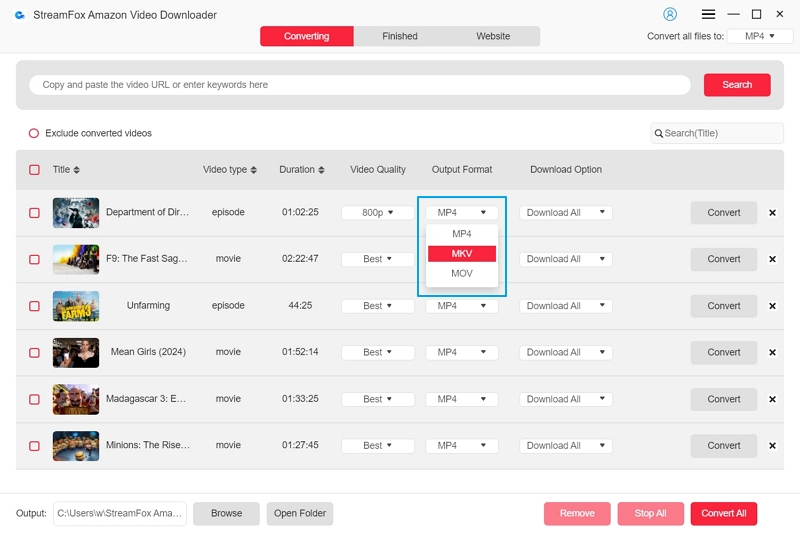This screenshot has height=533, width=800.
Task: Click the Convert All button
Action: point(724,514)
